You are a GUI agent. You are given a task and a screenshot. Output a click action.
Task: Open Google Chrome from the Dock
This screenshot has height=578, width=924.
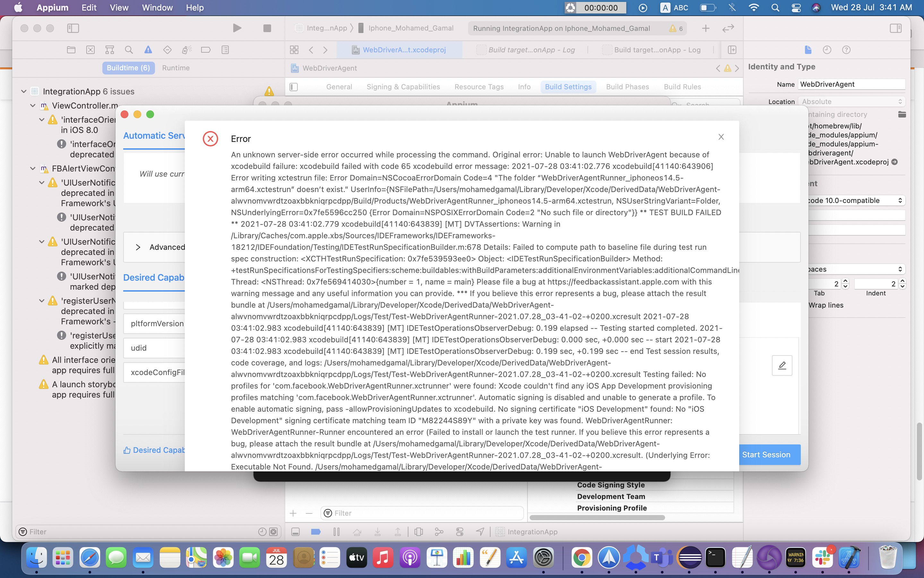[x=581, y=558]
